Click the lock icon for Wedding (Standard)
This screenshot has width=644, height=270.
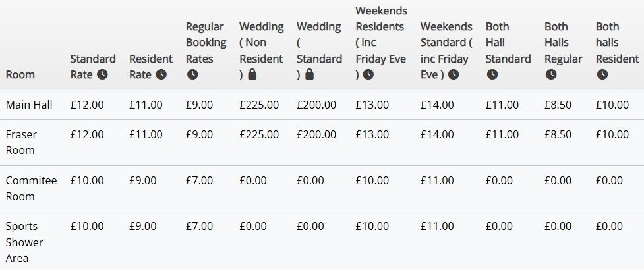[x=310, y=74]
